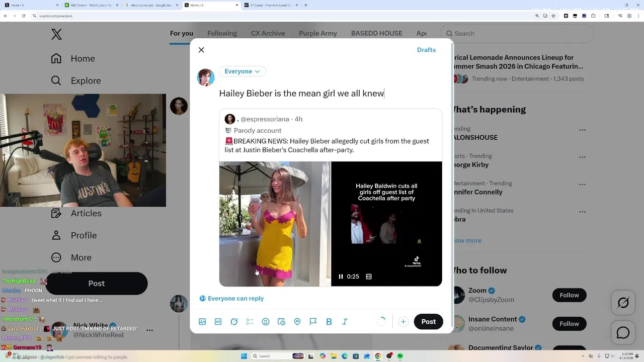The image size is (644, 362).
Task: Open Nick White account menu dots
Action: (149, 330)
